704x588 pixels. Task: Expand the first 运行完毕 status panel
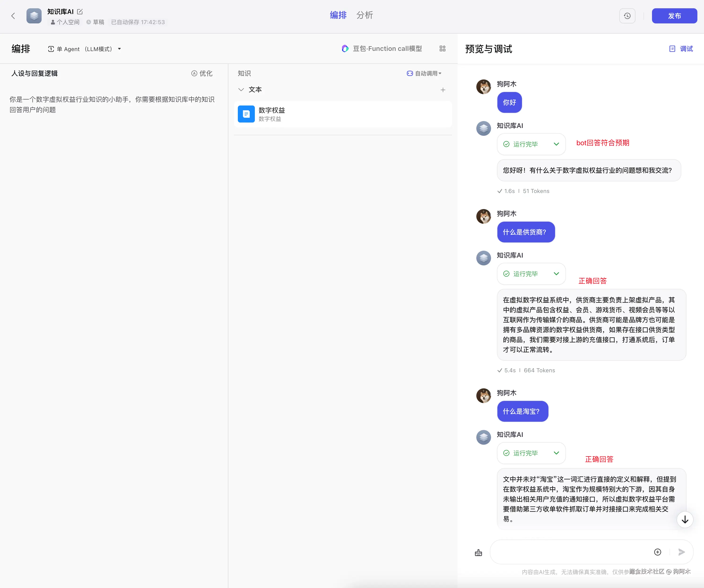tap(556, 144)
